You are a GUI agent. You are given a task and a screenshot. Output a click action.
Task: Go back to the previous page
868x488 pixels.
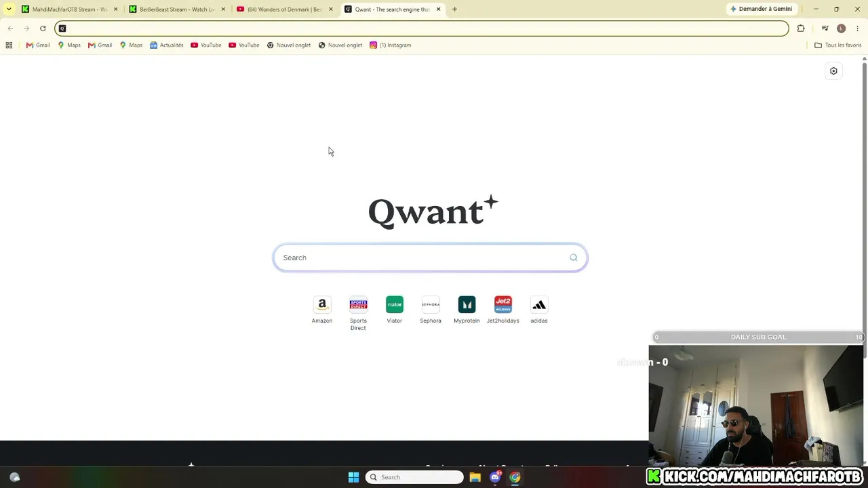tap(10, 28)
